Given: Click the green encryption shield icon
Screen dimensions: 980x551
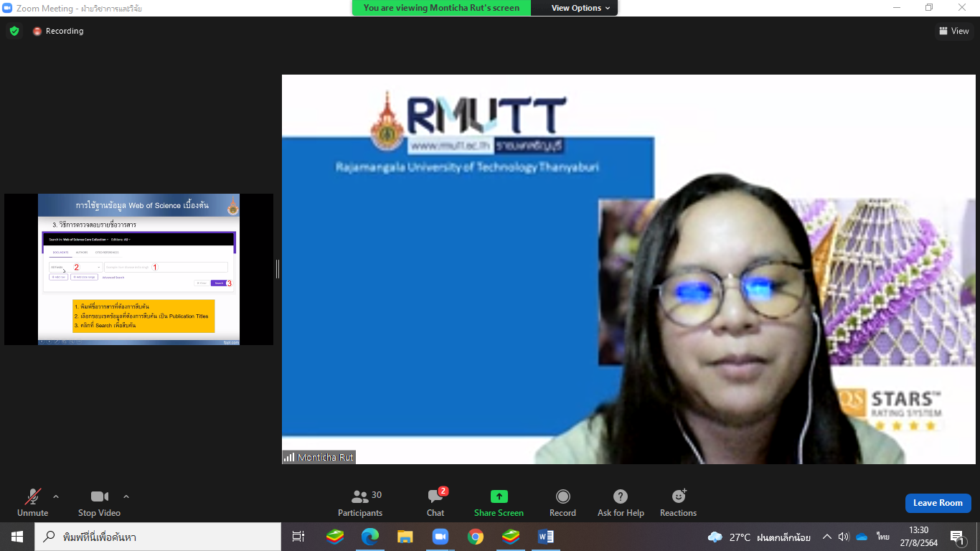Looking at the screenshot, I should click(x=14, y=31).
